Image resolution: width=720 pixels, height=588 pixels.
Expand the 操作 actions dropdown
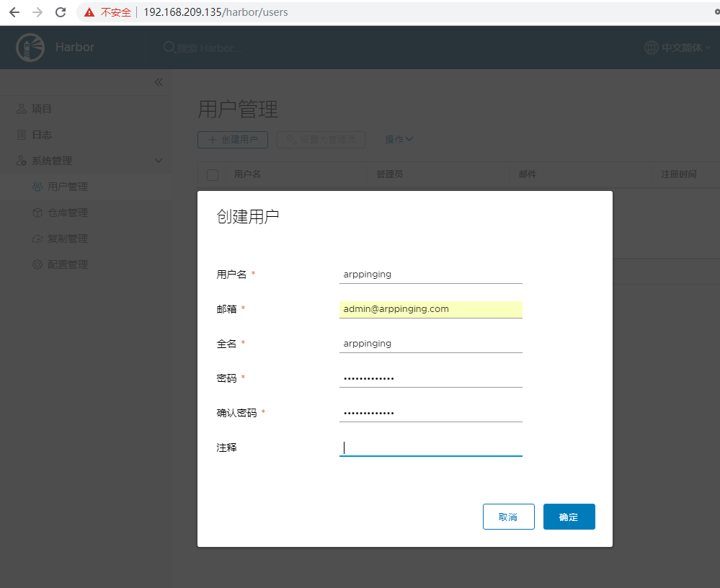pos(399,140)
